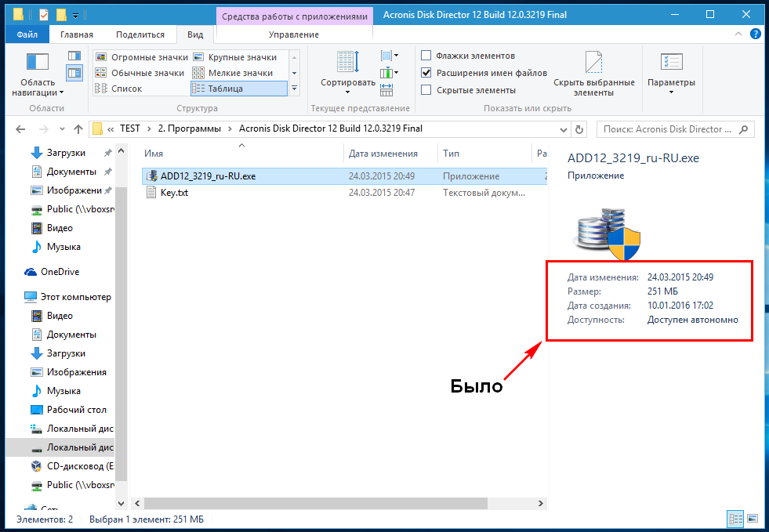Image resolution: width=769 pixels, height=532 pixels.
Task: Open the Add columns icon dropdown
Action: point(390,73)
